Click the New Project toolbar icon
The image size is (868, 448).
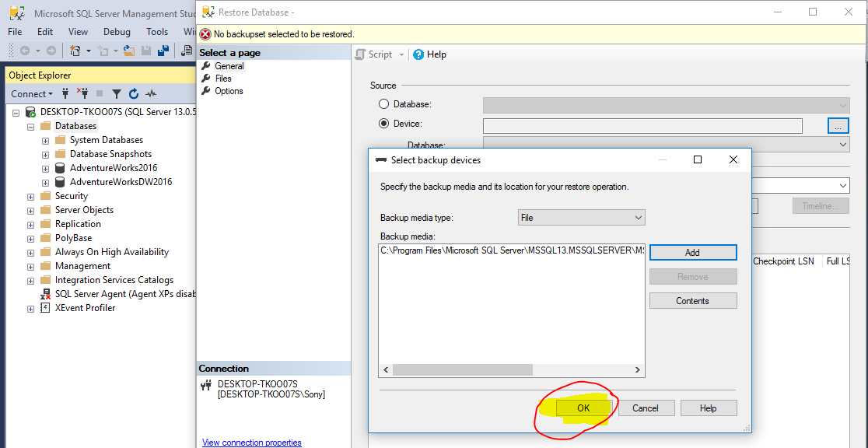pos(75,51)
